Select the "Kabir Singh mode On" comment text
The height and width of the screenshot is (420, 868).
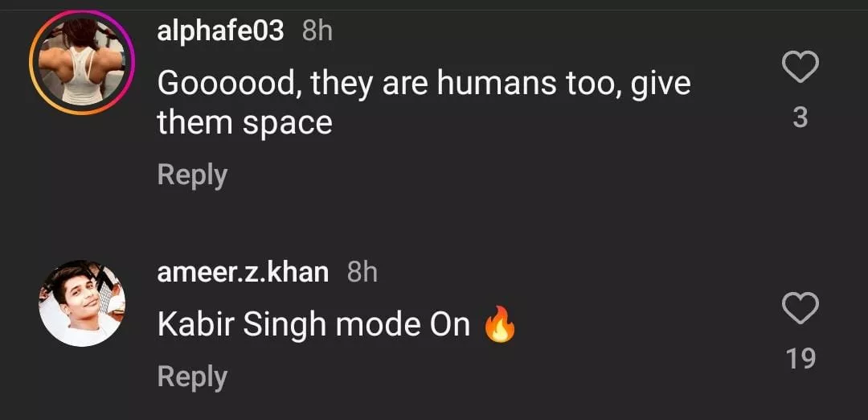(313, 324)
